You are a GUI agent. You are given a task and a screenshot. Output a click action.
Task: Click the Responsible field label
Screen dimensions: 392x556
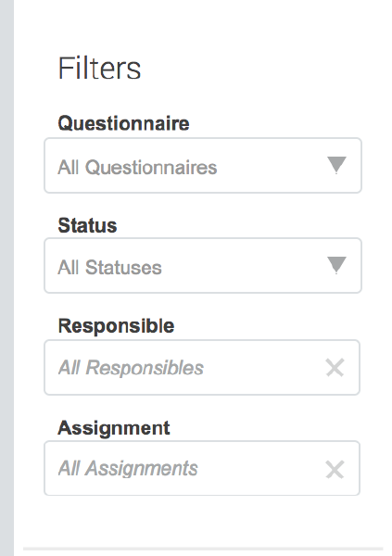(116, 326)
